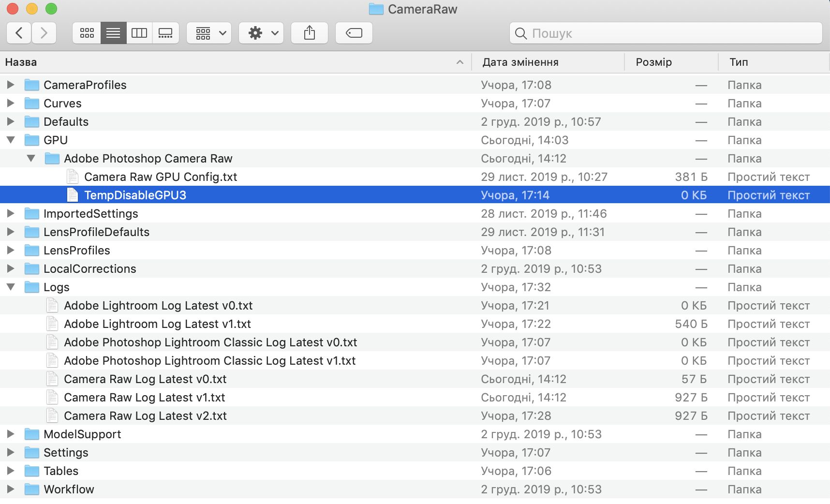Switch to list view
This screenshot has height=504, width=830.
click(x=113, y=33)
